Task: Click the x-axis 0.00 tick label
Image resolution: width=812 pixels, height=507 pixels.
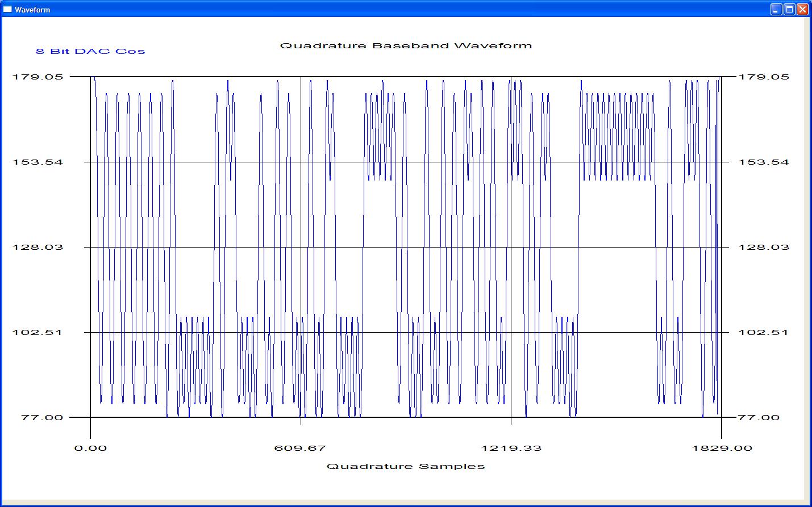Action: coord(90,448)
